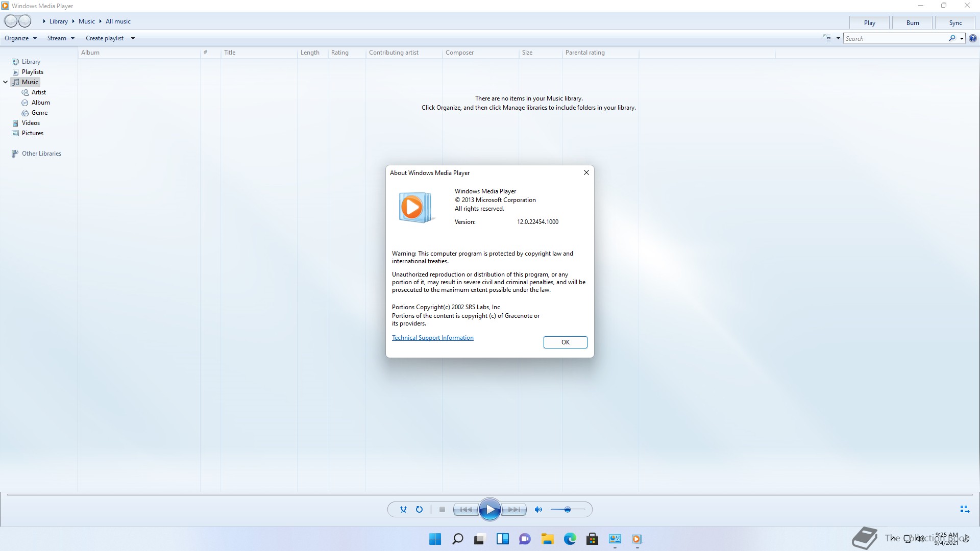Click OK in the About dialog
The image size is (980, 551).
pyautogui.click(x=565, y=342)
